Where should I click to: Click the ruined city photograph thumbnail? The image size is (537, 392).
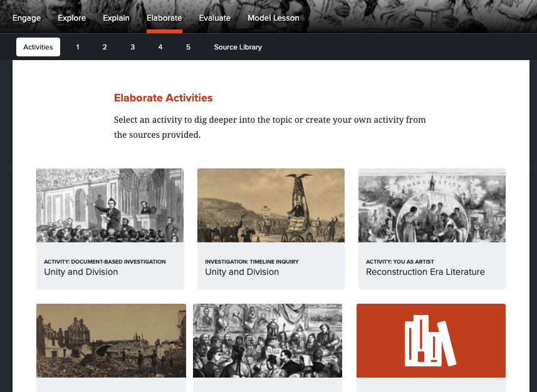click(x=112, y=341)
